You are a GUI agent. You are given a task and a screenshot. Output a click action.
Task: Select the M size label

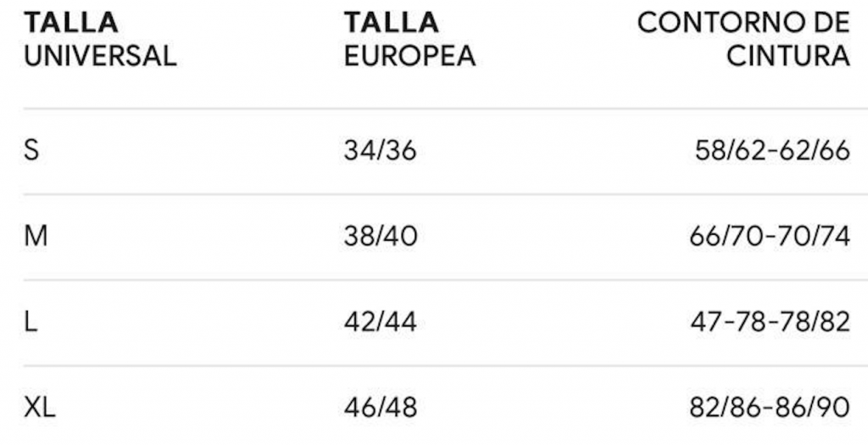35,236
